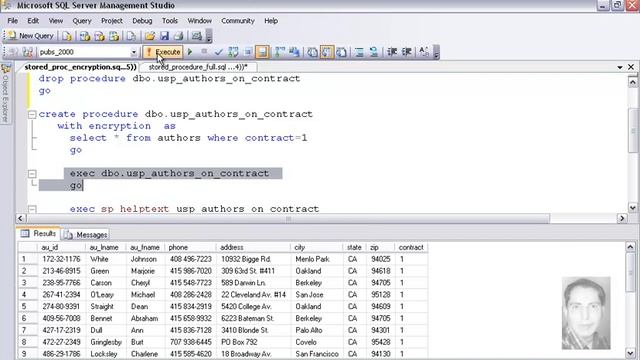Save the query with floppy disk icon
640x360 pixels.
point(164,36)
